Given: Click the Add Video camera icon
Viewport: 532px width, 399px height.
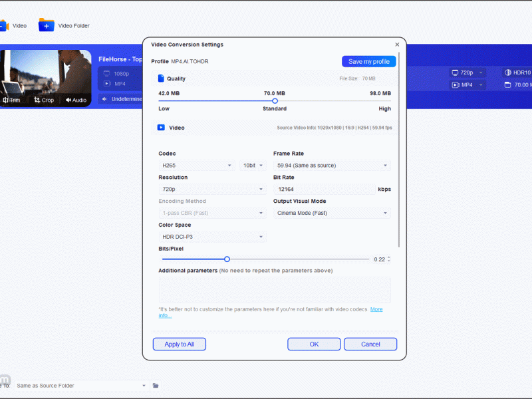Looking at the screenshot, I should click(4, 25).
